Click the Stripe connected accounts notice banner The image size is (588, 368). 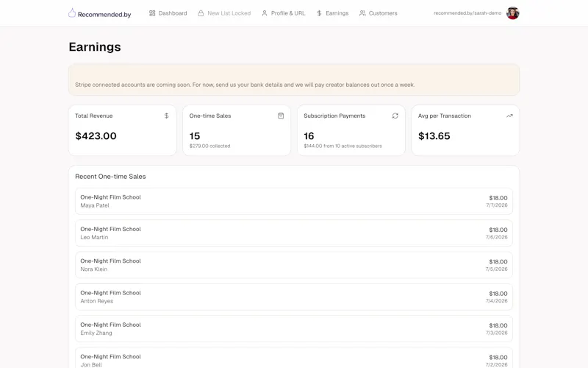(x=294, y=79)
